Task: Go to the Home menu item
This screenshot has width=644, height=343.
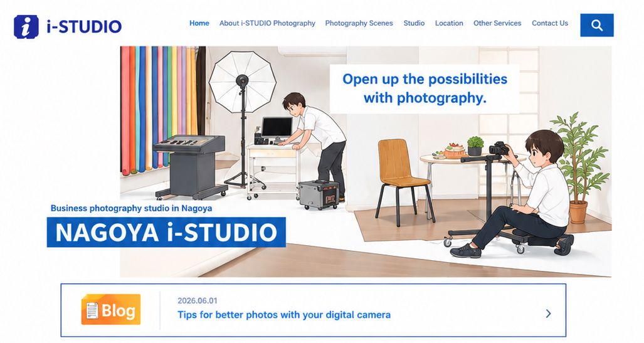Action: coord(199,23)
